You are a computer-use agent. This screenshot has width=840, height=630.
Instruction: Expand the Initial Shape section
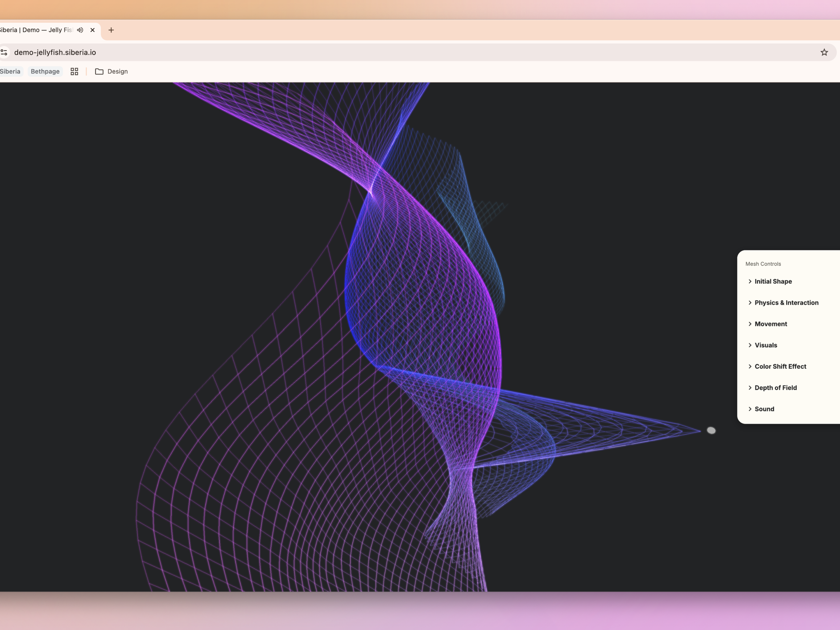[773, 282]
